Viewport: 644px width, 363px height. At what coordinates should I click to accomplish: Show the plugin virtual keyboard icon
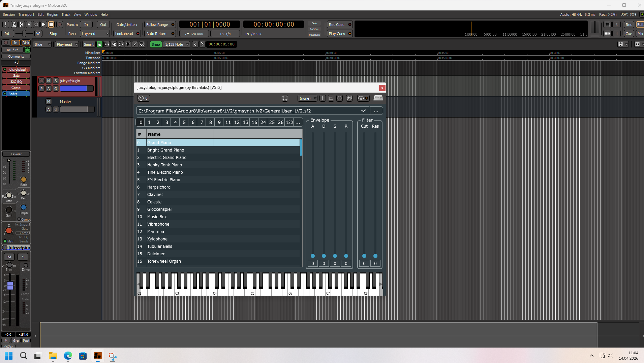[x=378, y=98]
